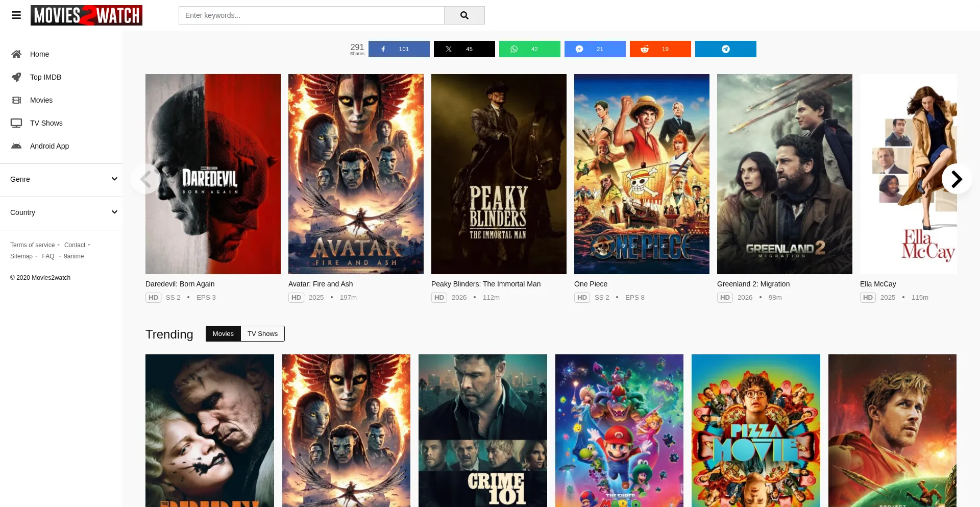The width and height of the screenshot is (980, 507).
Task: Click Daredevil: Born Again title link
Action: 180,284
